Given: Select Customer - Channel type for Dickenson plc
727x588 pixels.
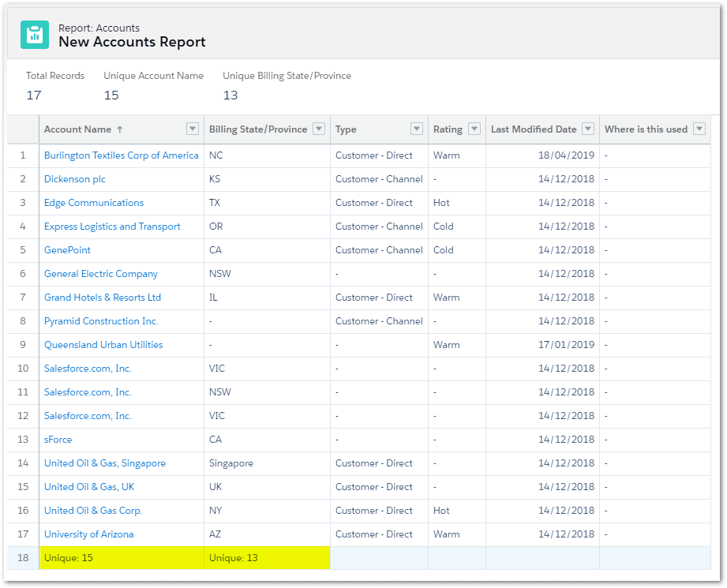Looking at the screenshot, I should (379, 179).
